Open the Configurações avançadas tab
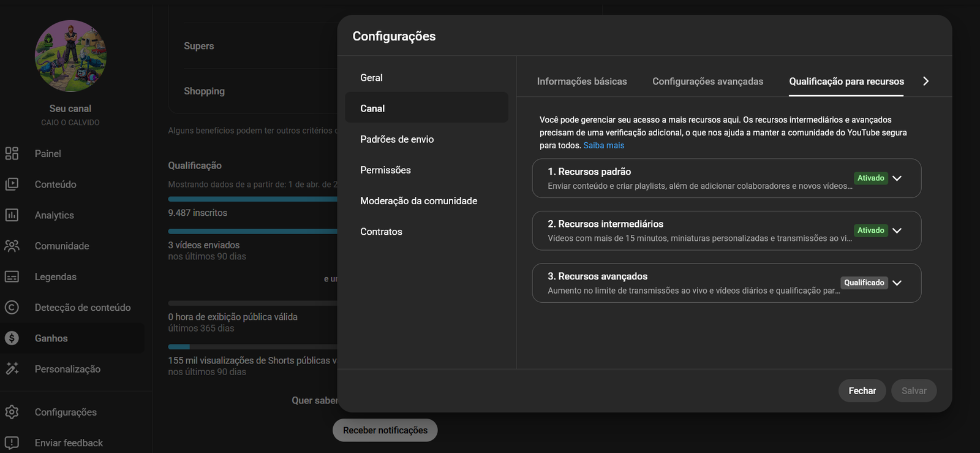 click(x=707, y=82)
